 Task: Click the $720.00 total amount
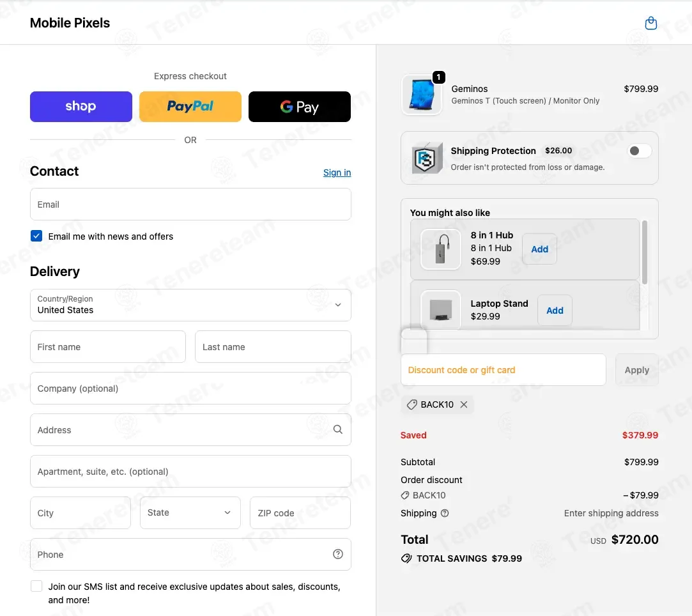click(x=634, y=540)
